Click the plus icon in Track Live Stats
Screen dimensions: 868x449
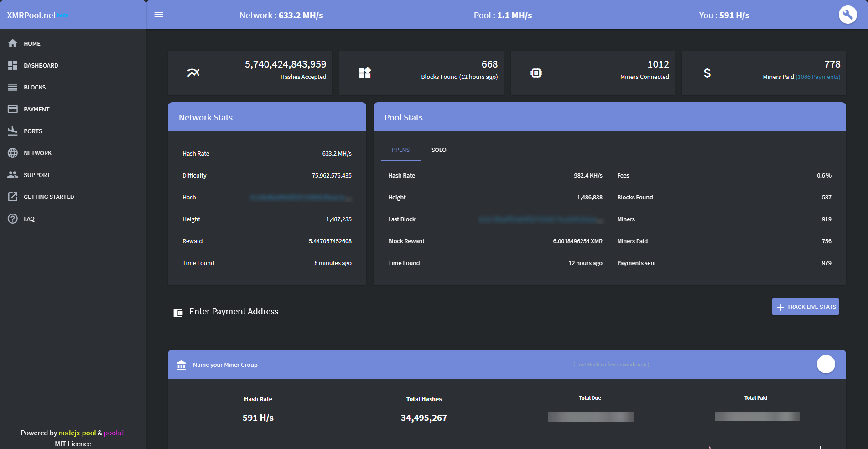(780, 307)
